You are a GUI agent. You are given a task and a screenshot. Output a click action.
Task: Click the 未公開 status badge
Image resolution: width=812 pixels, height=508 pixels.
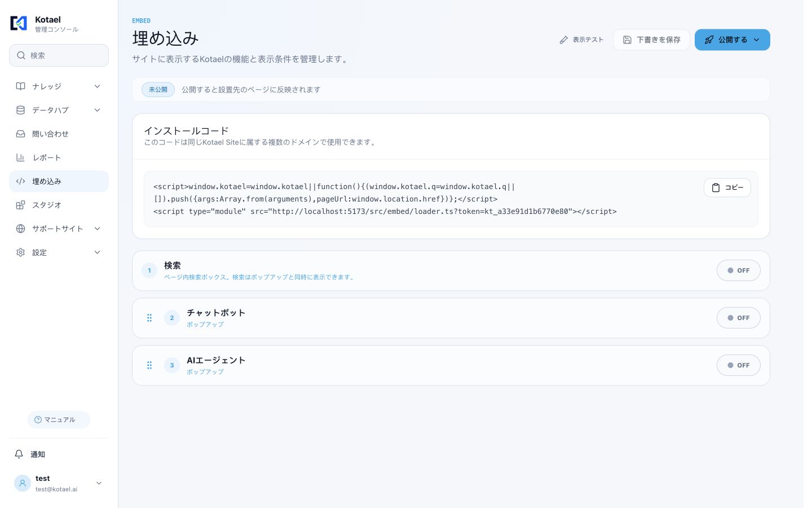158,90
